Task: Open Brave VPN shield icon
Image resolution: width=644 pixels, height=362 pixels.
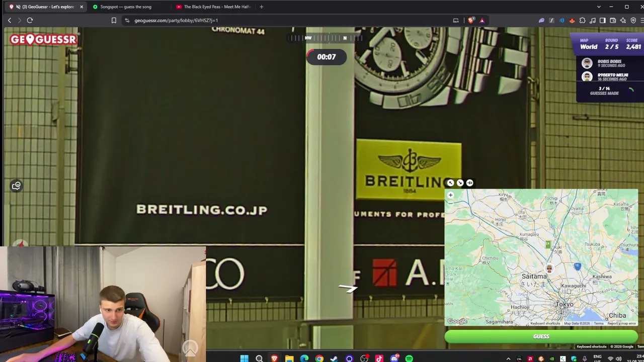Action: [633, 20]
